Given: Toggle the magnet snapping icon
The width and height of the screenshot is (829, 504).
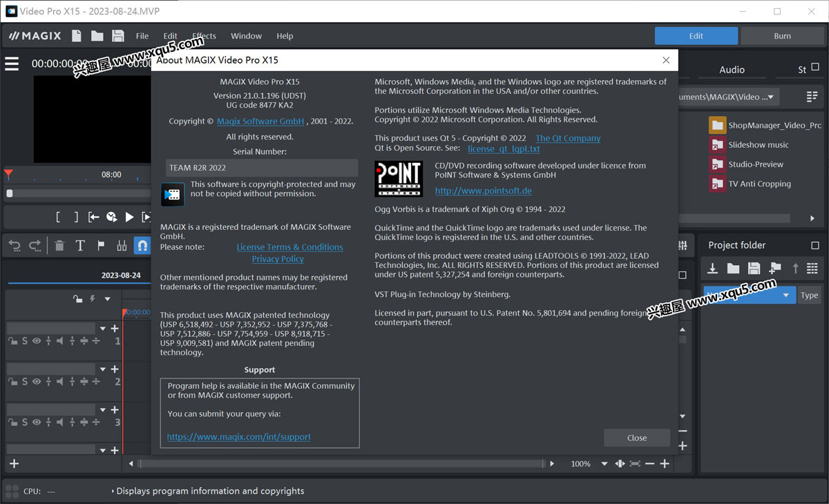Looking at the screenshot, I should pos(142,245).
